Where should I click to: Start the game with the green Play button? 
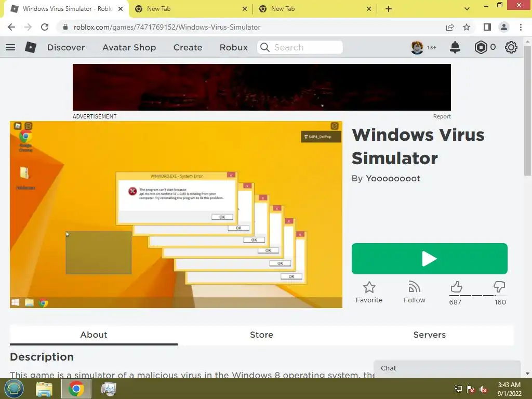point(429,259)
